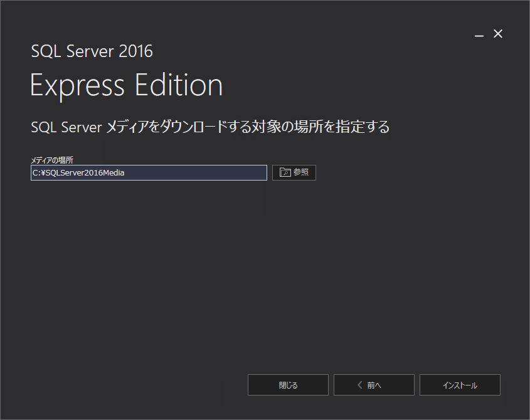
Task: Close the installer with the X icon
Action: pyautogui.click(x=498, y=34)
